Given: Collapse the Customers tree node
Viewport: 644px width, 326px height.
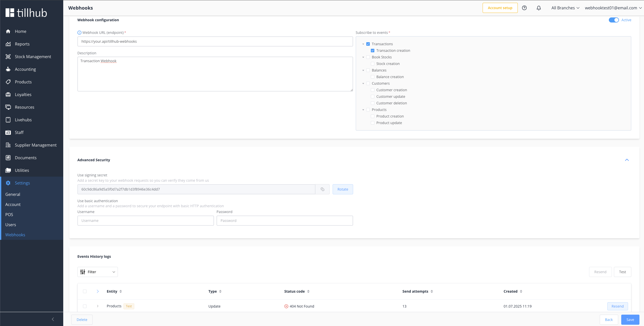Looking at the screenshot, I should tap(363, 83).
